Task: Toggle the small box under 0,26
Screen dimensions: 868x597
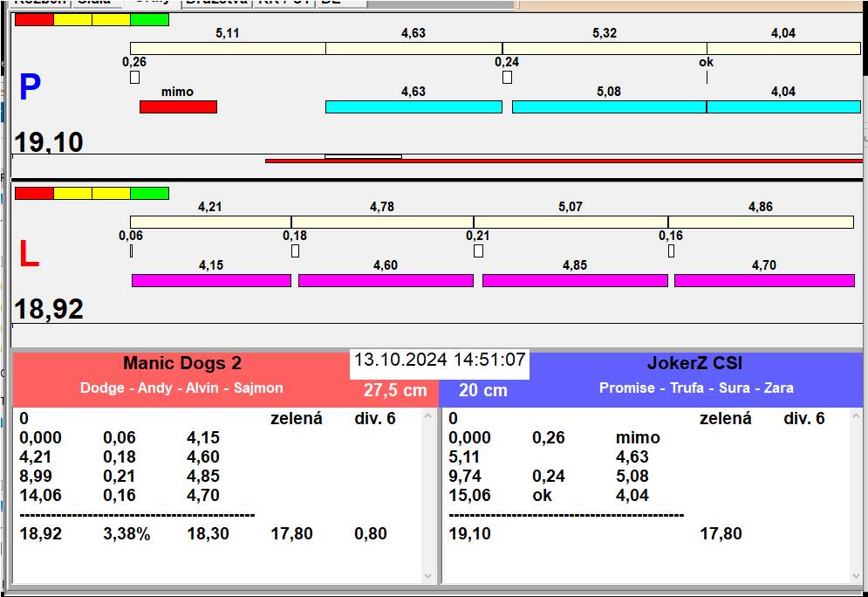Action: [x=134, y=78]
